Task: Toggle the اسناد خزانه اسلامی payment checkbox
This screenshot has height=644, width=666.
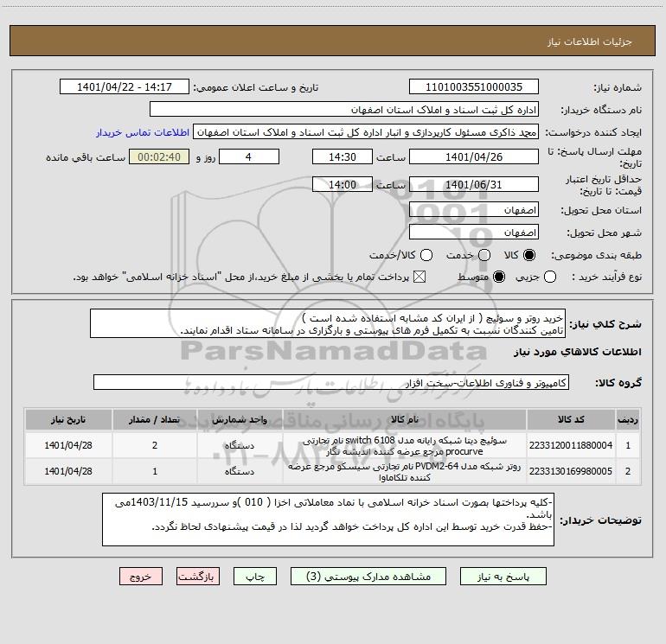Action: click(x=419, y=277)
